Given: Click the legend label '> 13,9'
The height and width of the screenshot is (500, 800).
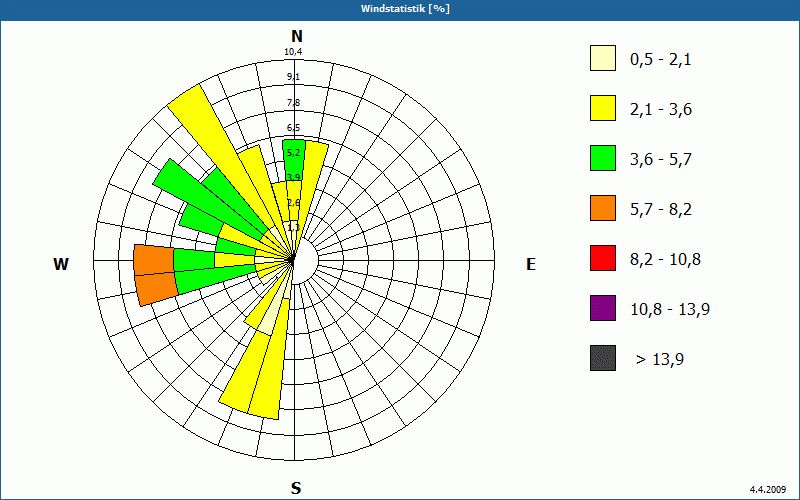Looking at the screenshot, I should click(660, 360).
